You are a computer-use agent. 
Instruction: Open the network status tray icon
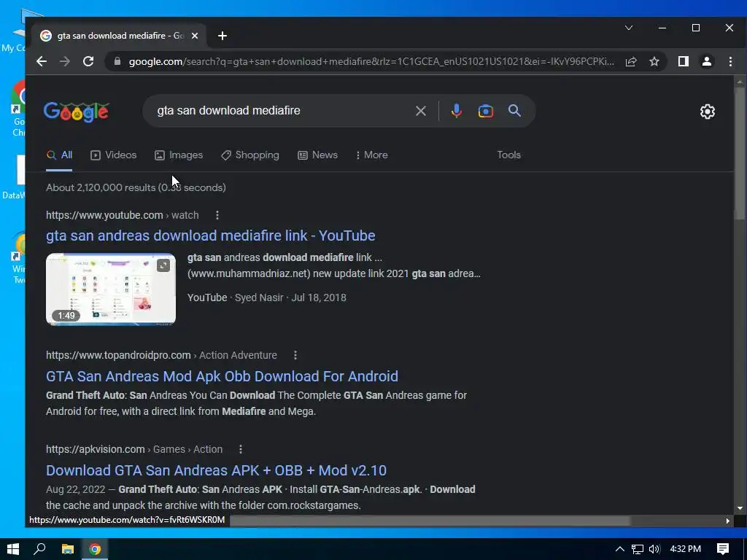pyautogui.click(x=638, y=549)
